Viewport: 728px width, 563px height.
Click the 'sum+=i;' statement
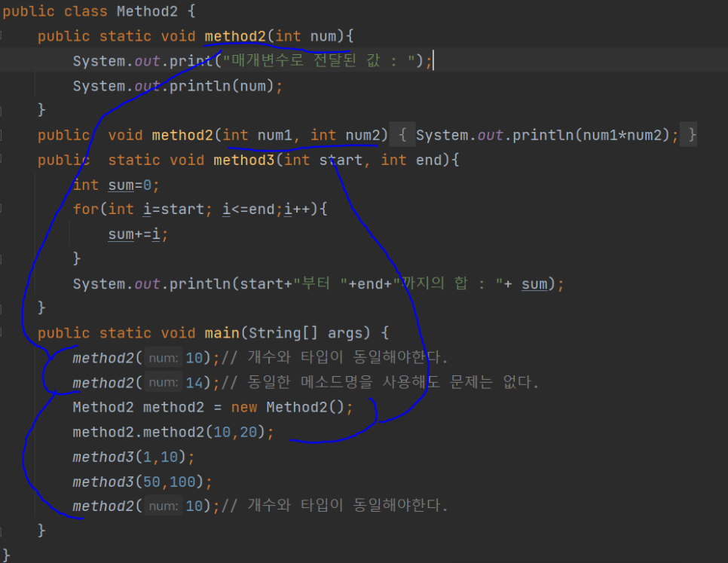click(138, 234)
